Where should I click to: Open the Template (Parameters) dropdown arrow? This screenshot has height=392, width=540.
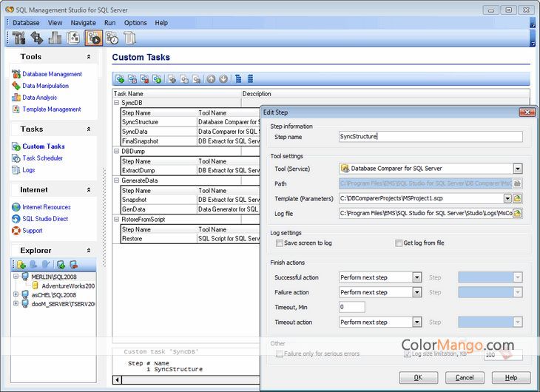[507, 198]
